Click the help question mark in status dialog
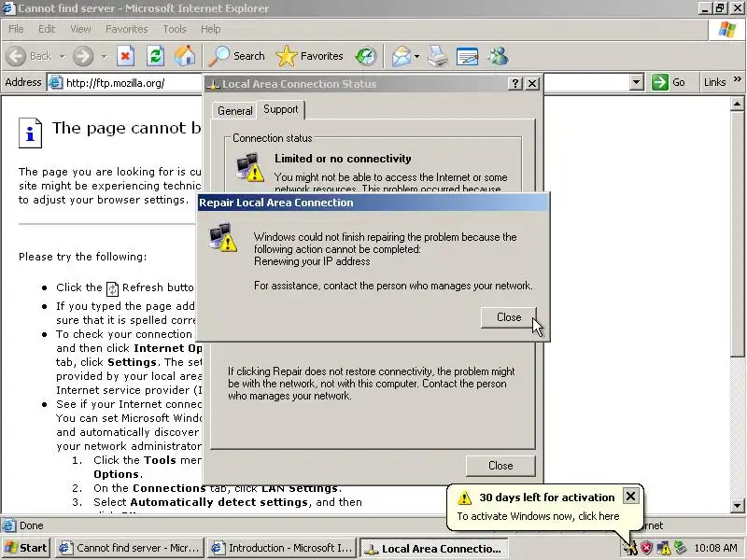Viewport: 747px width, 560px height. [515, 84]
